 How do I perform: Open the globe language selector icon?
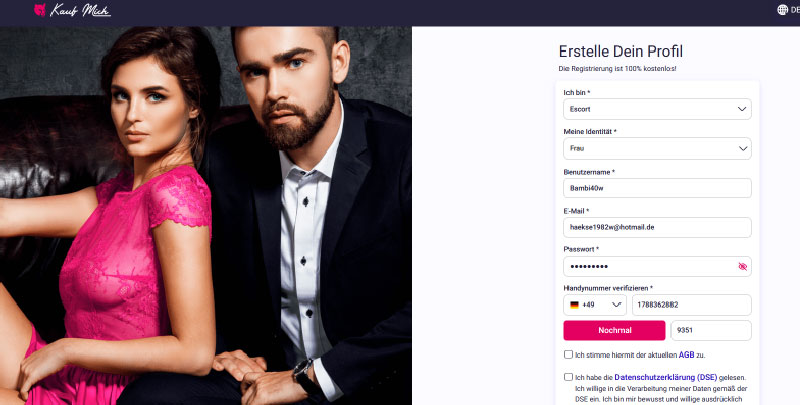tap(782, 10)
